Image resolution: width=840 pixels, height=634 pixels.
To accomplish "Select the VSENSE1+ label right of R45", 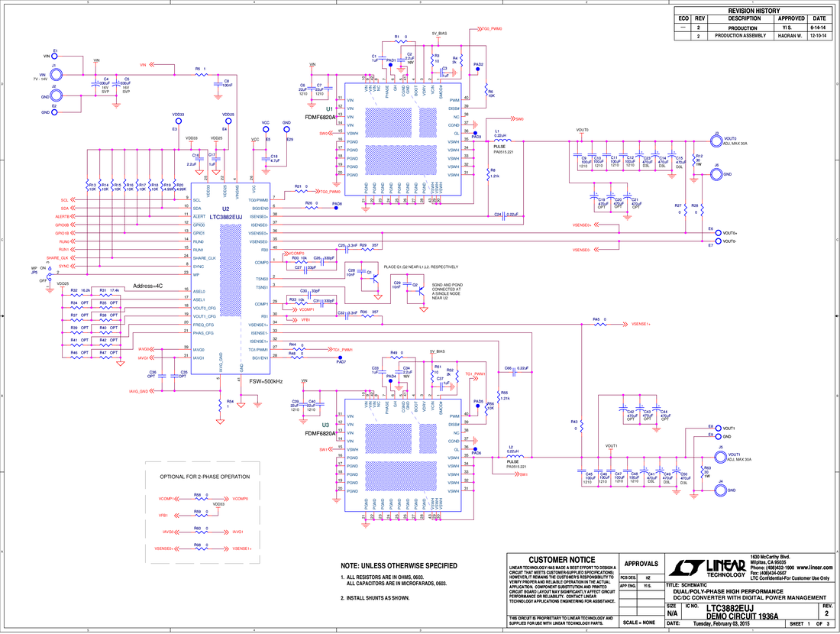I will click(x=641, y=324).
